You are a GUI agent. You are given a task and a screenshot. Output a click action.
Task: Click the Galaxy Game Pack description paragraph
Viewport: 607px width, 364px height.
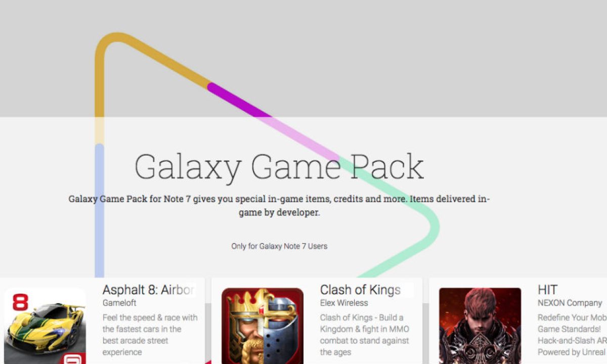point(279,206)
